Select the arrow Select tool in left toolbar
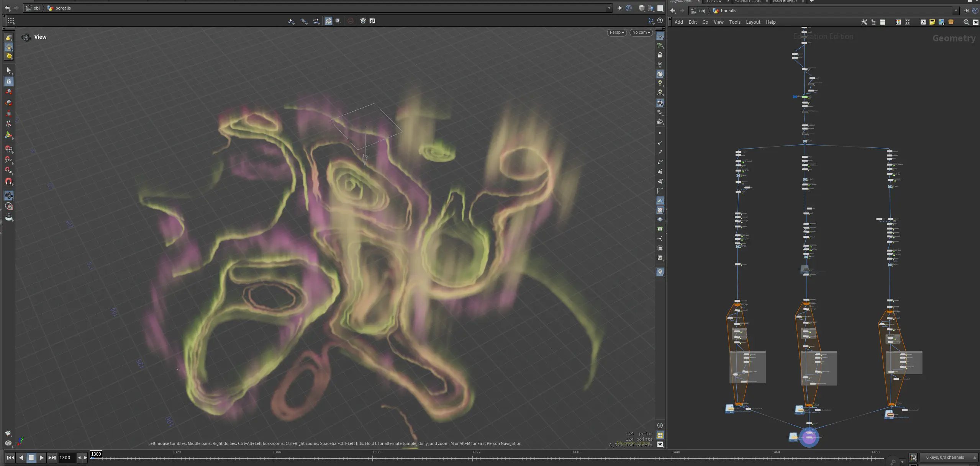The width and height of the screenshot is (980, 466). pos(8,70)
